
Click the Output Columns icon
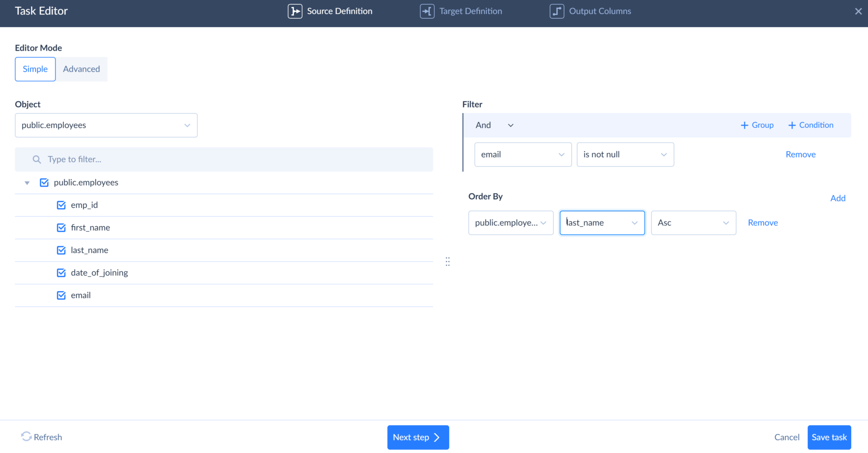557,11
